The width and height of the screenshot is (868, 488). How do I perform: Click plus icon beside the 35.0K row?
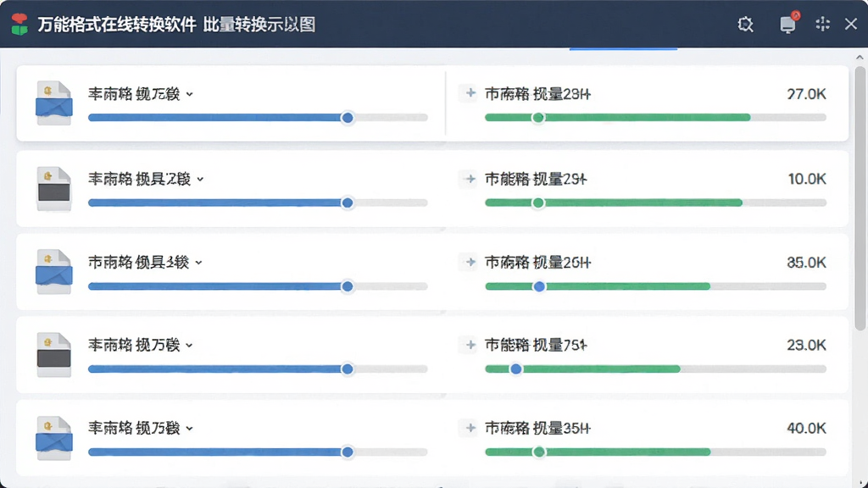click(x=470, y=262)
